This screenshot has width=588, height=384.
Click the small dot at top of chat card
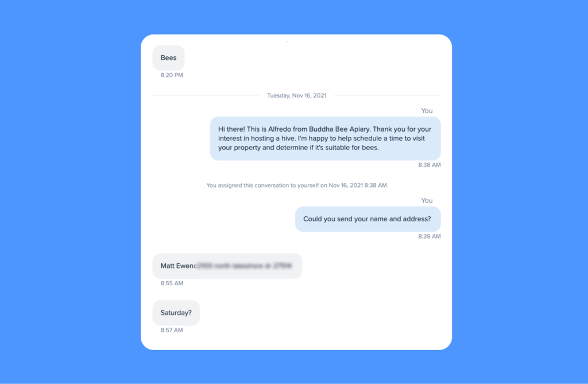pos(287,41)
